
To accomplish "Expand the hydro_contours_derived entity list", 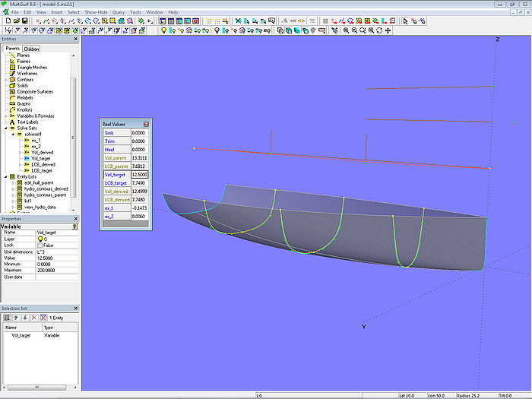I will [11, 188].
